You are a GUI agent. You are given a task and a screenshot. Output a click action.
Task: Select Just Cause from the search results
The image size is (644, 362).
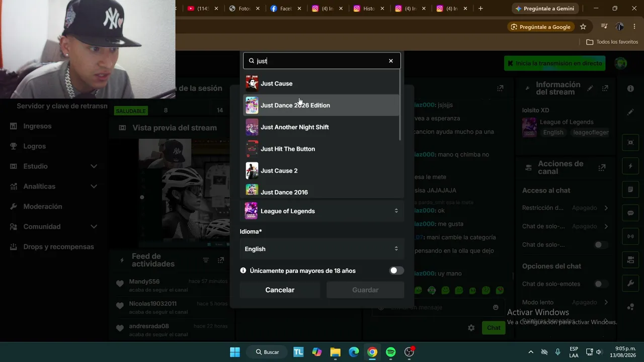pos(321,83)
